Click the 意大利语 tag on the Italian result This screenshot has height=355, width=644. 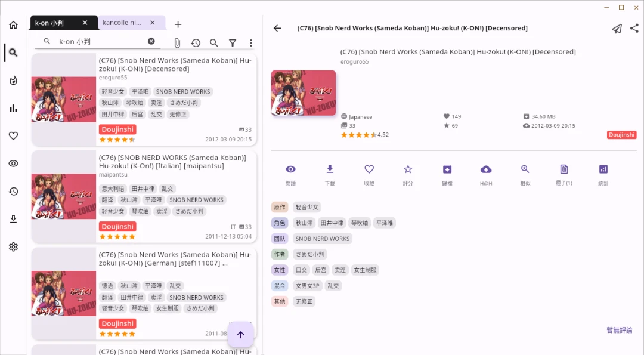113,189
